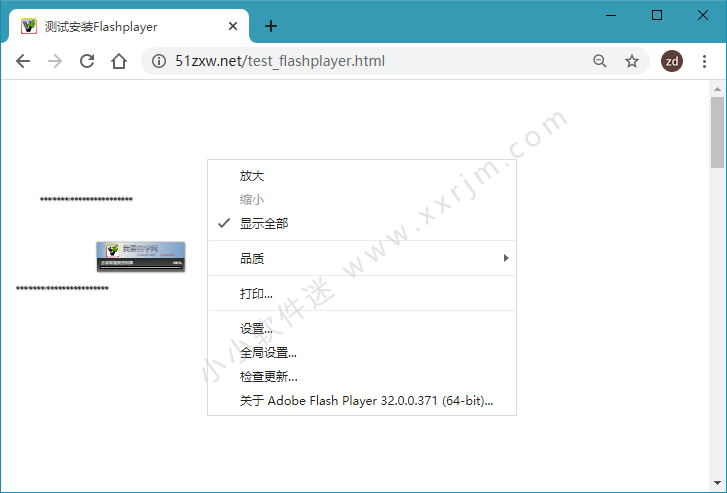Close the 测试安装Flashplayer tab
Viewport: 727px width, 493px height.
coord(233,26)
